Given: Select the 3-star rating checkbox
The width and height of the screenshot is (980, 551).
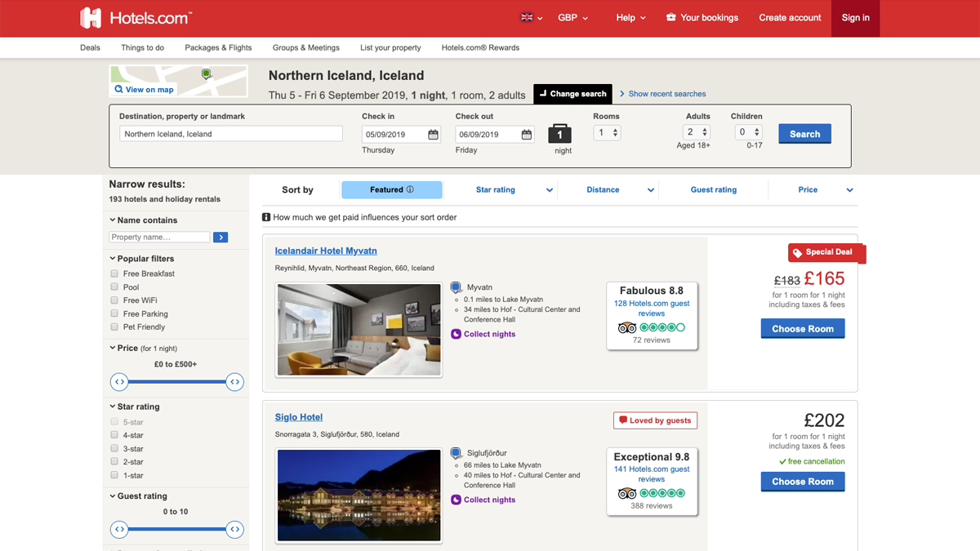Looking at the screenshot, I should point(114,448).
